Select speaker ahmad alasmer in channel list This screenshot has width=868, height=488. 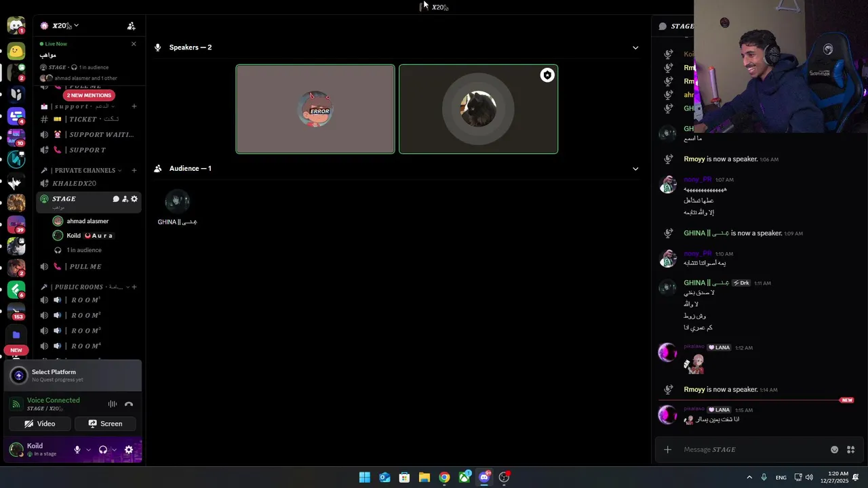(88, 221)
